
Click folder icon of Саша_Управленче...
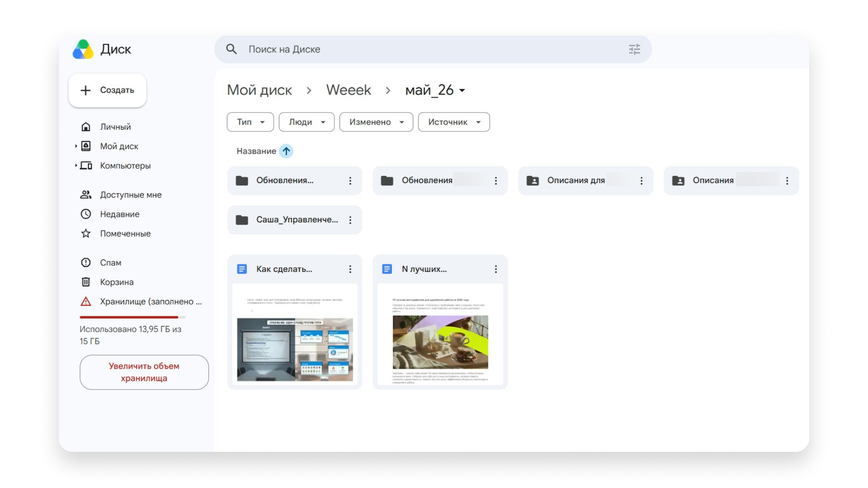click(242, 220)
